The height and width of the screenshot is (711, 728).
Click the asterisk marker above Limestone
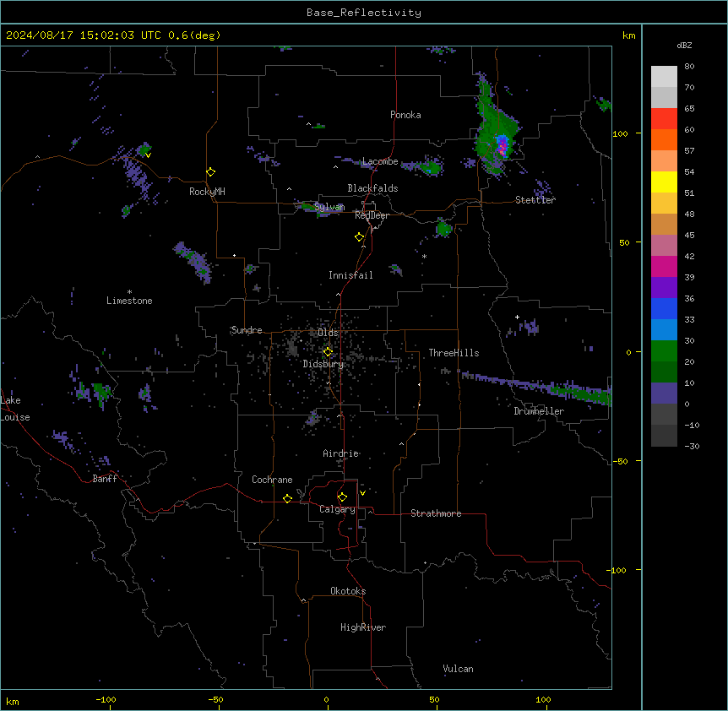click(x=129, y=292)
